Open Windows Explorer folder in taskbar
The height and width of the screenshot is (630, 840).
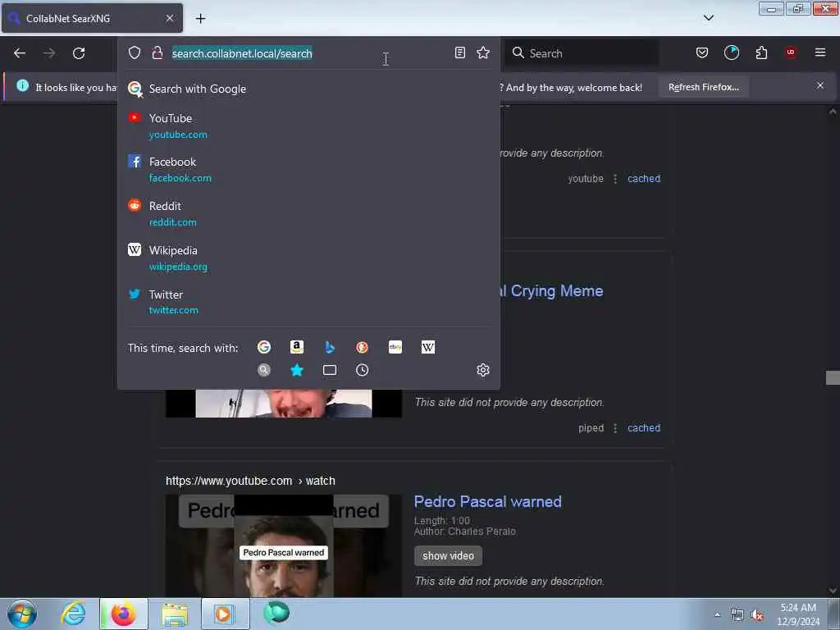coord(175,614)
